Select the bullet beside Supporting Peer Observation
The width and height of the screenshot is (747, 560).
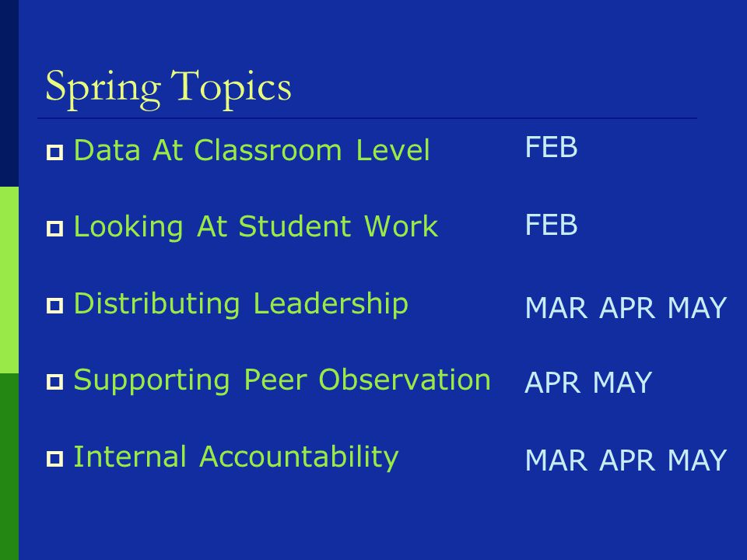tap(54, 382)
